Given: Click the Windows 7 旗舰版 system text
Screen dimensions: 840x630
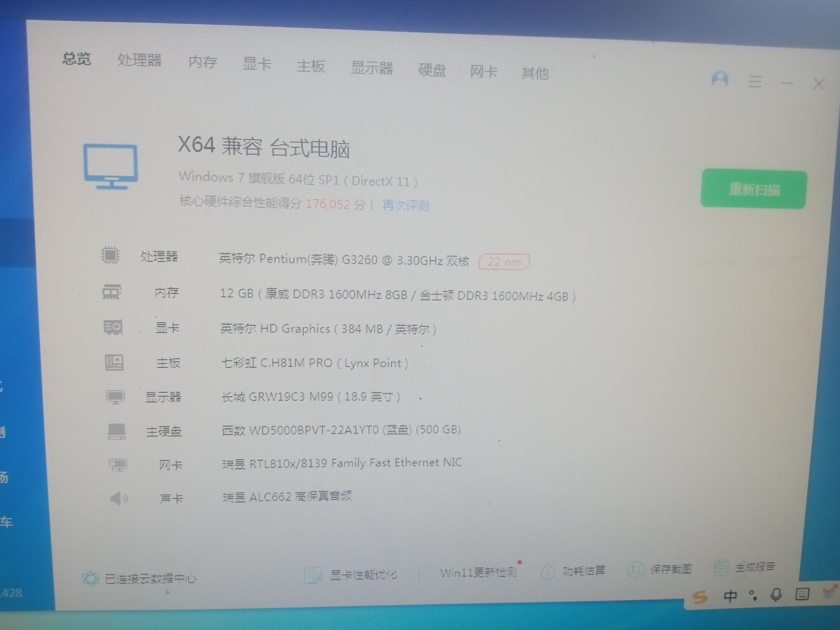Looking at the screenshot, I should pos(298,179).
